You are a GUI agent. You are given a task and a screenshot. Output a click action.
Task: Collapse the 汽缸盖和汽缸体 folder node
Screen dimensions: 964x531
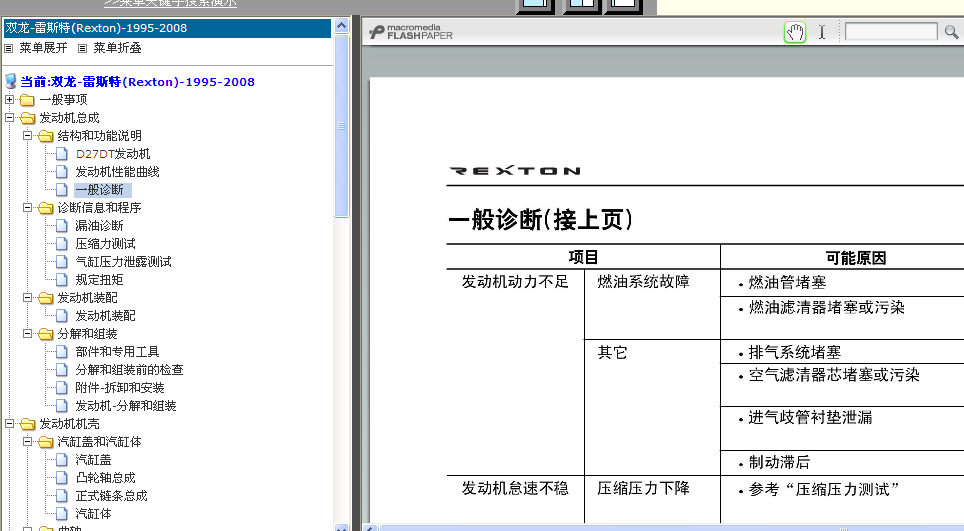pos(27,441)
